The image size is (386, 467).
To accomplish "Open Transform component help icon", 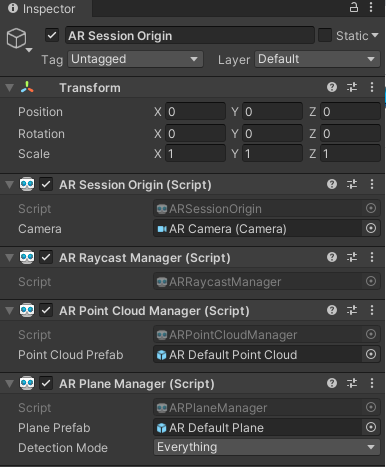I will point(332,87).
